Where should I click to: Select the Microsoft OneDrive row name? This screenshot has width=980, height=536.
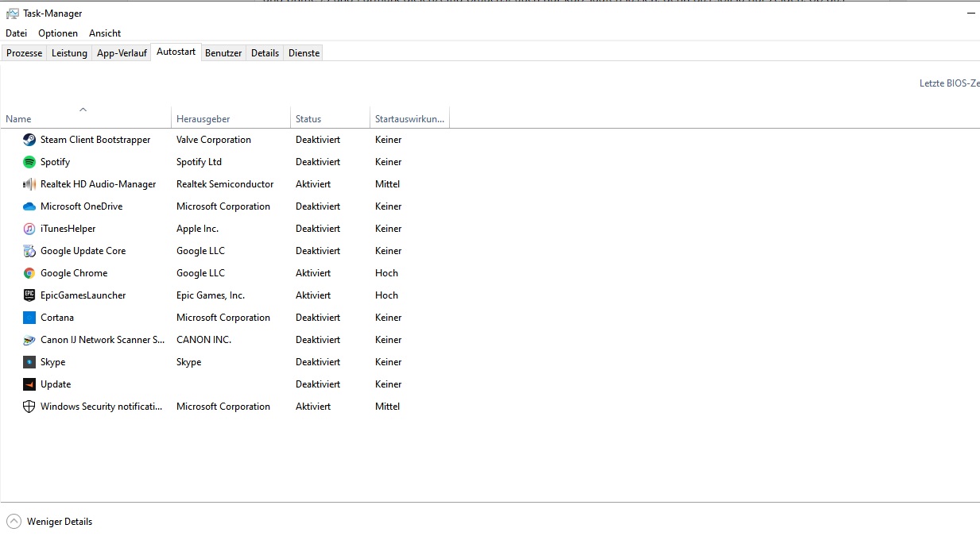click(x=82, y=206)
